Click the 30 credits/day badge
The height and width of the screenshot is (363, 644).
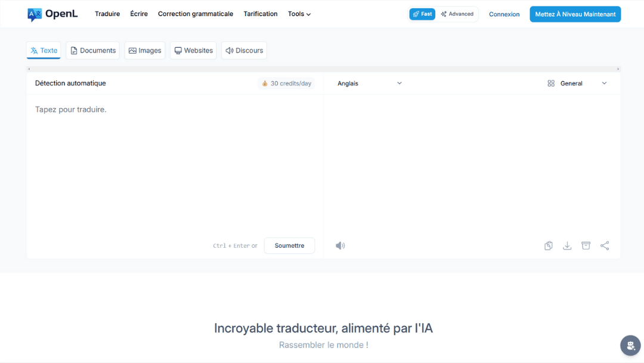click(x=287, y=84)
